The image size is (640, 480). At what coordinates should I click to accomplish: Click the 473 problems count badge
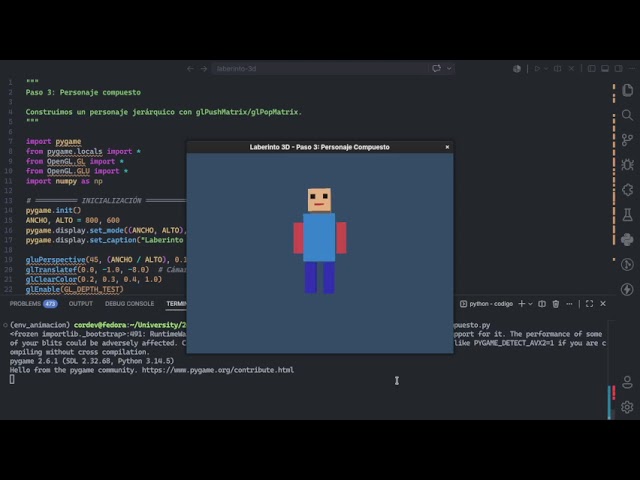tap(50, 304)
